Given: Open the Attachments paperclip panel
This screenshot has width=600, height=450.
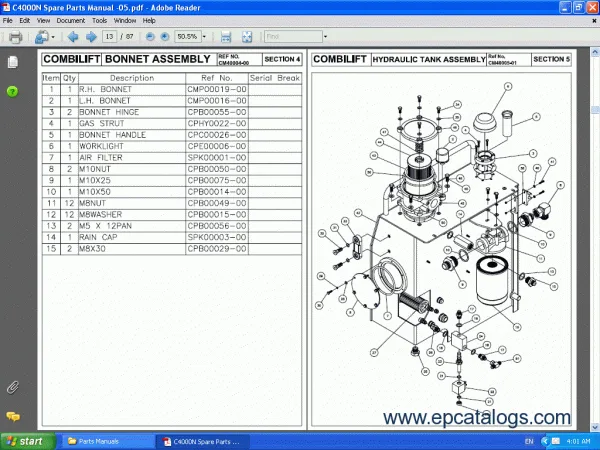Looking at the screenshot, I should [x=13, y=387].
